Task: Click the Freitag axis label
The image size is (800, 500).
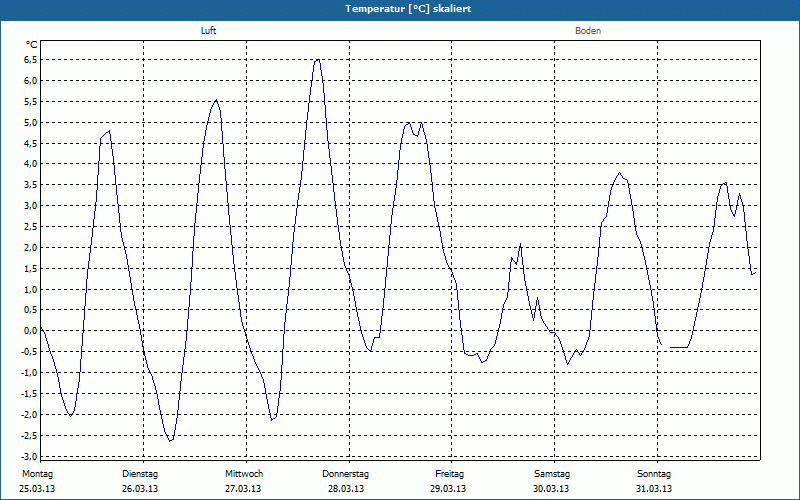Action: pos(449,474)
